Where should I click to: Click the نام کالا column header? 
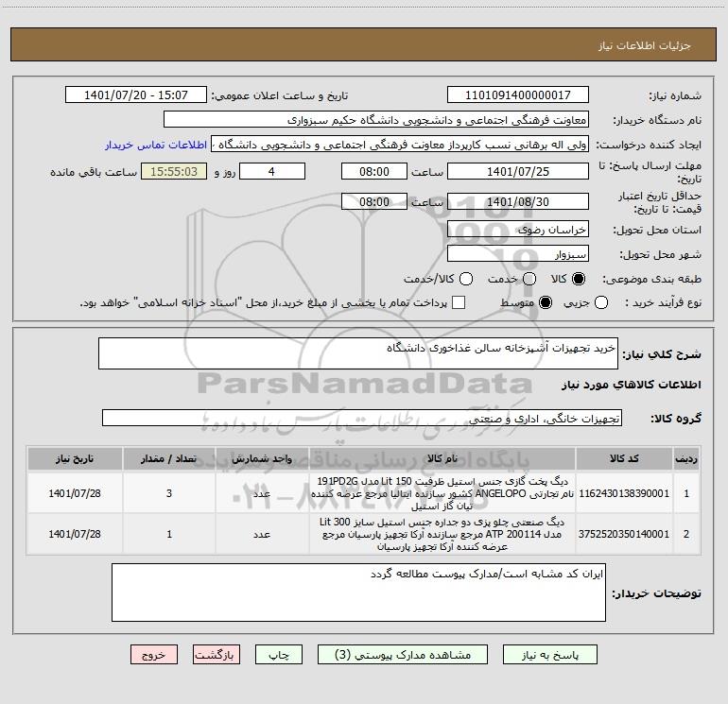[x=442, y=458]
